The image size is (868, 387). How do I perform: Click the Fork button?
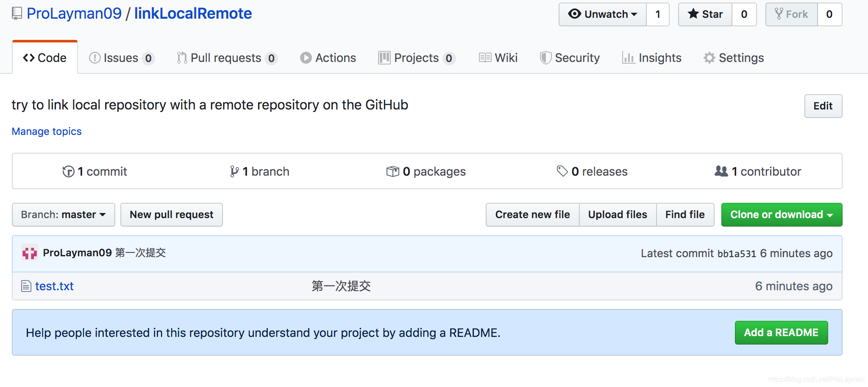(x=792, y=14)
